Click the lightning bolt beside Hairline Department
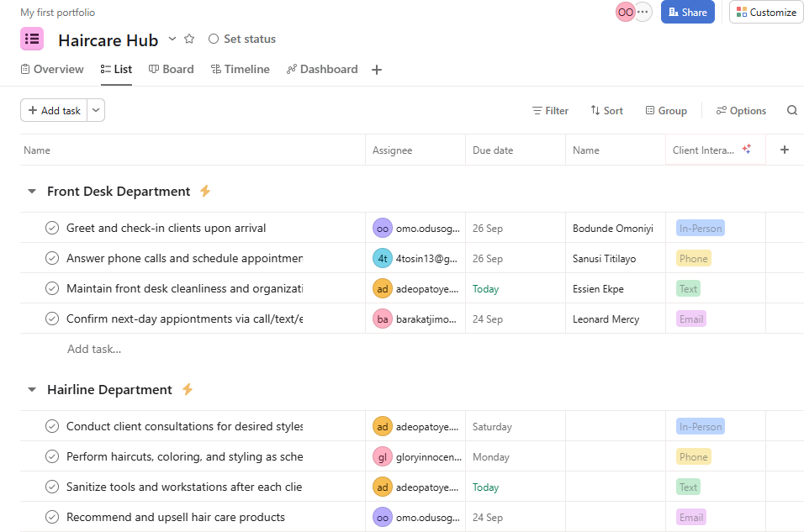This screenshot has height=532, width=804. pyautogui.click(x=188, y=390)
